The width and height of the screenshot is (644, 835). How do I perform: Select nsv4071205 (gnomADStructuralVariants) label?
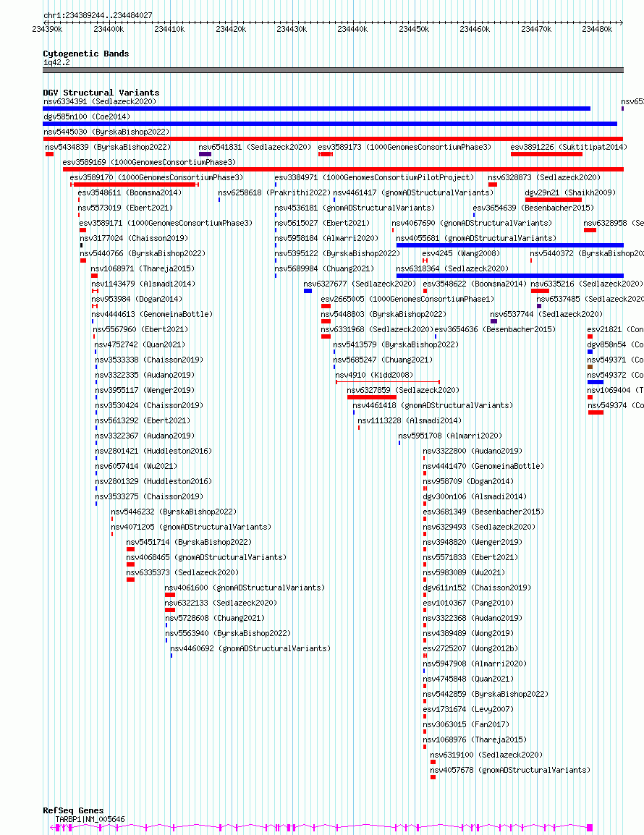[x=191, y=527]
